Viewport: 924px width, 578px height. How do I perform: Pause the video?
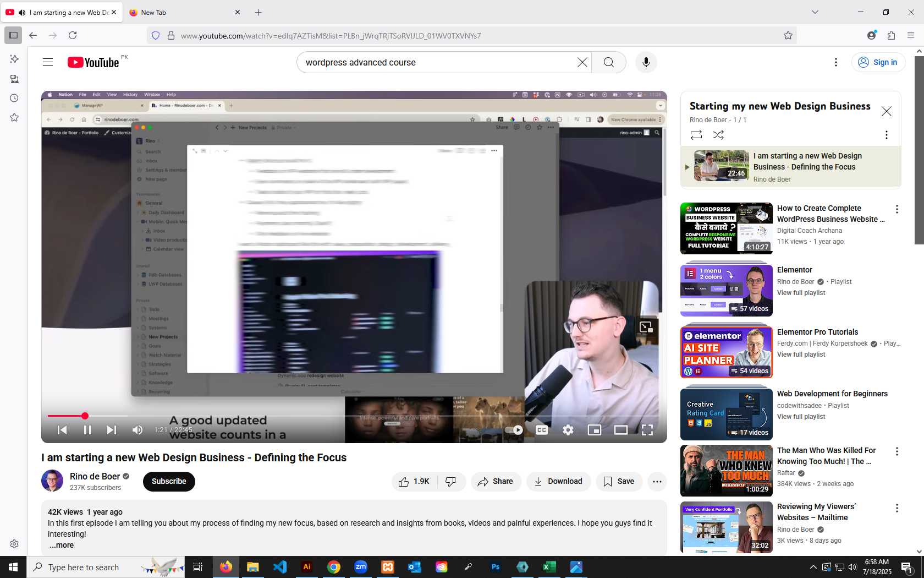tap(87, 430)
